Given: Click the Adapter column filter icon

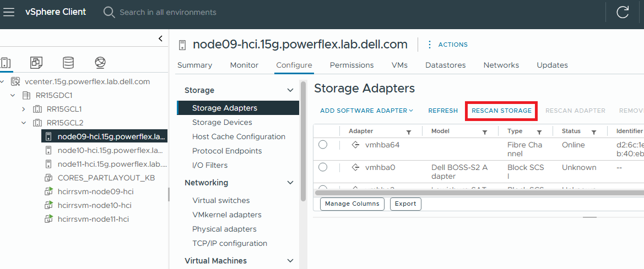Looking at the screenshot, I should [409, 132].
